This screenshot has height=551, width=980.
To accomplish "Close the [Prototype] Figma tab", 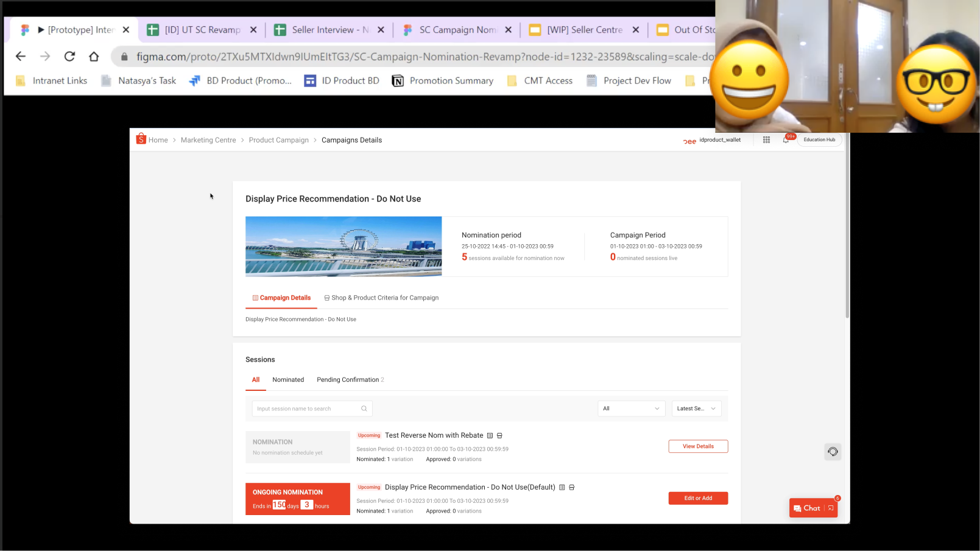I will [x=126, y=29].
